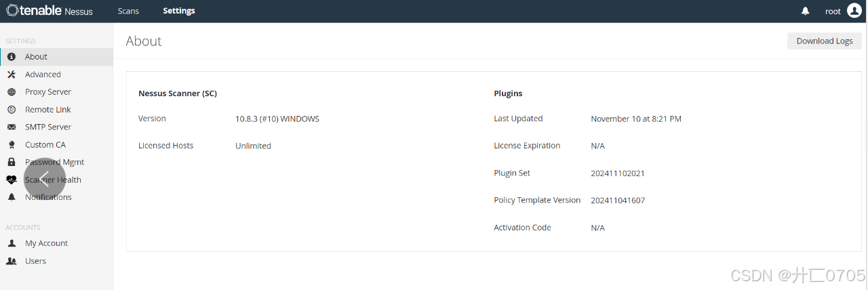Switch to the Scans tab
This screenshot has height=290, width=868.
pyautogui.click(x=128, y=11)
